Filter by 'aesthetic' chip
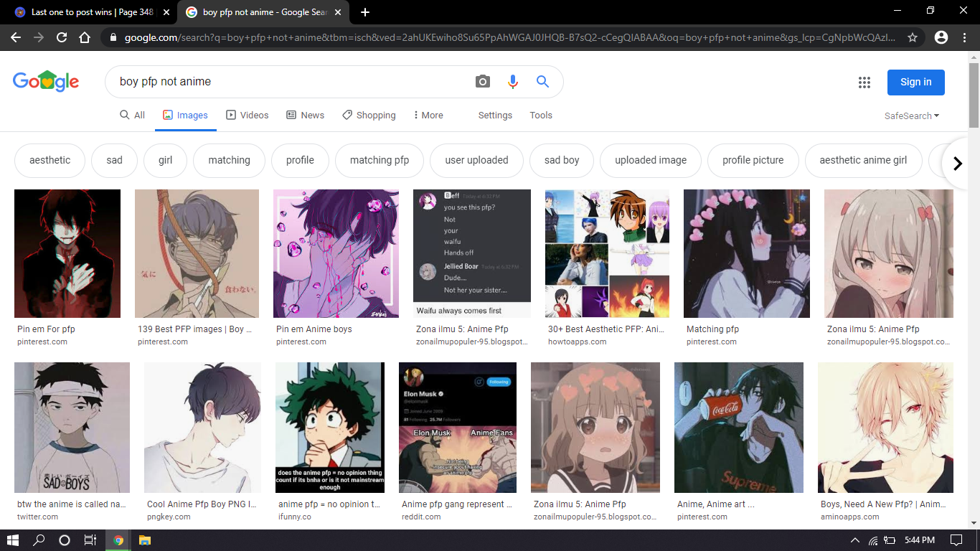The image size is (980, 551). 50,161
